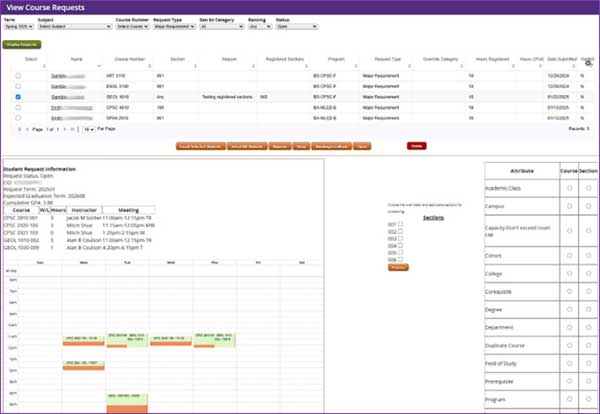Select the SPAN 2010 request row radio
Image resolution: width=600 pixels, height=414 pixels.
pyautogui.click(x=18, y=118)
